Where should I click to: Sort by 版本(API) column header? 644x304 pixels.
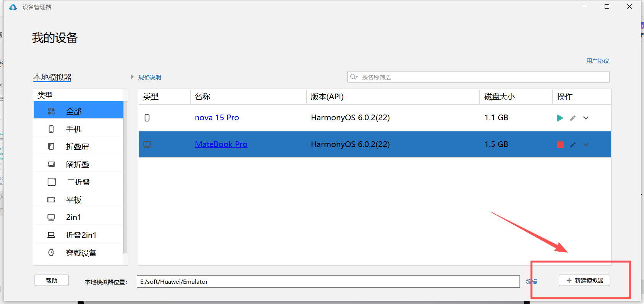tap(393, 97)
